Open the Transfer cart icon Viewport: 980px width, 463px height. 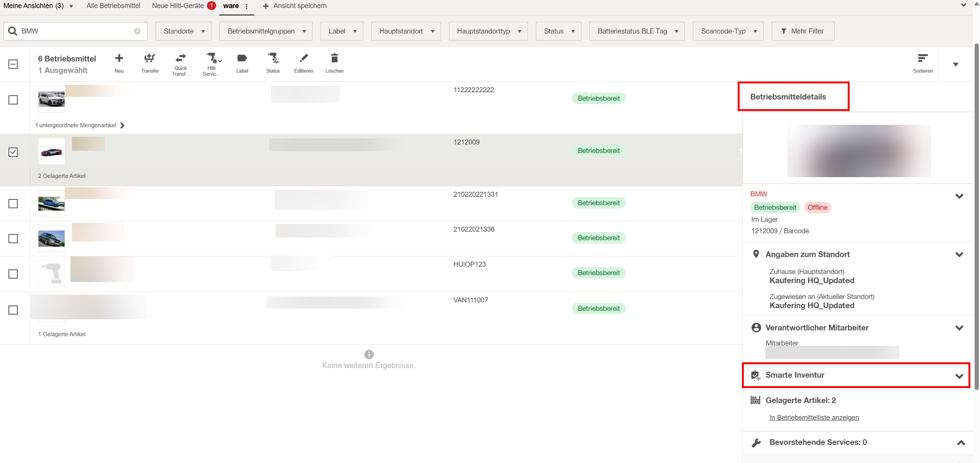click(x=150, y=58)
